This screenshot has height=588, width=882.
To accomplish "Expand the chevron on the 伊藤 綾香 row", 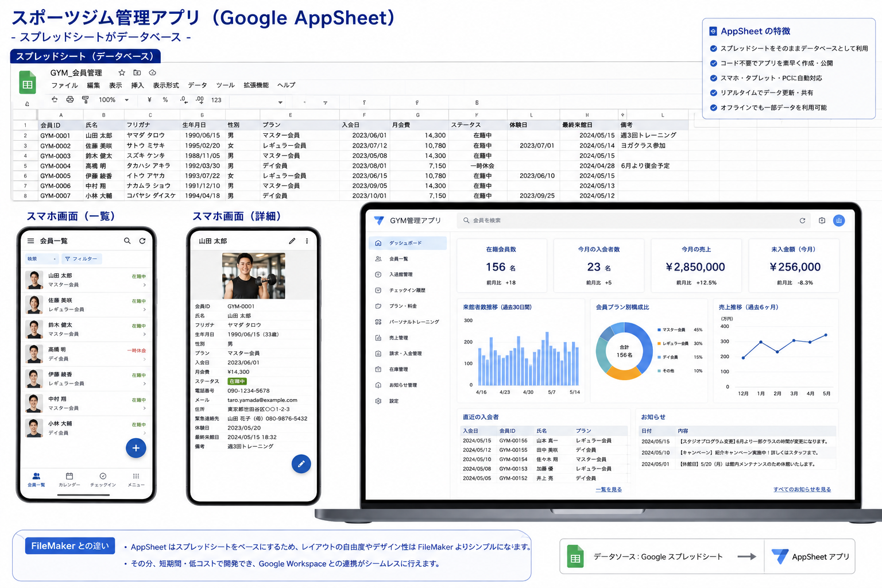I will 145,384.
